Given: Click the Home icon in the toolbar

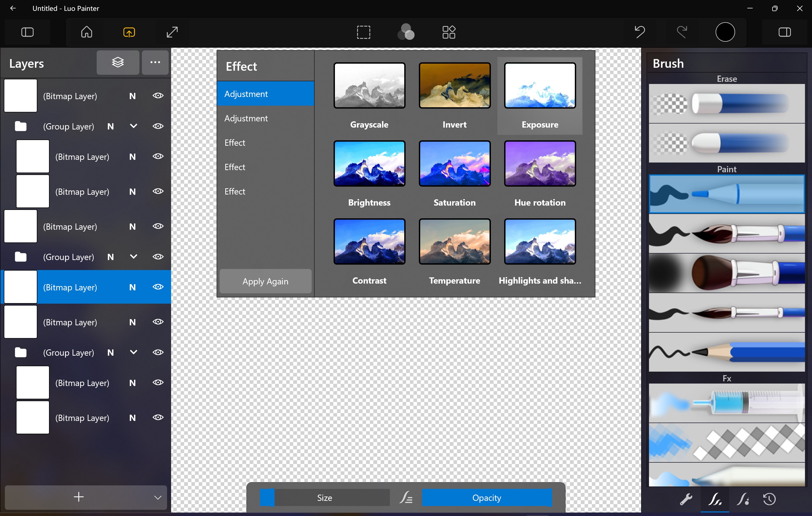Looking at the screenshot, I should point(86,32).
